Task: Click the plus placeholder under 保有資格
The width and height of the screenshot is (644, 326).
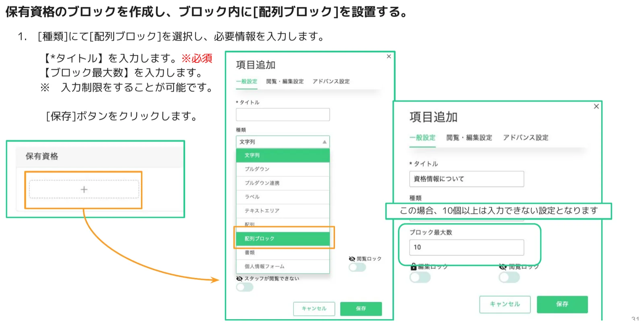Action: 84,189
